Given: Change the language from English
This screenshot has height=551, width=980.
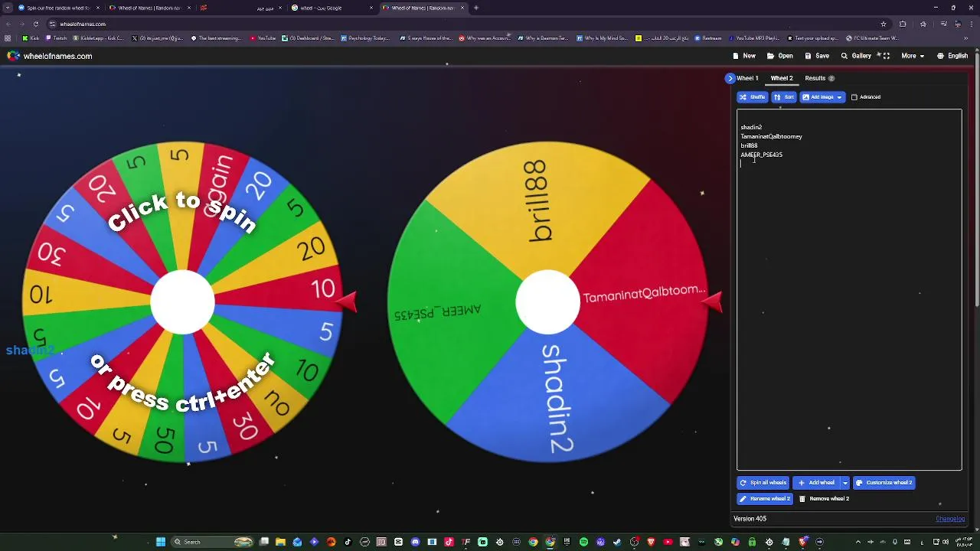Looking at the screenshot, I should click(x=952, y=56).
